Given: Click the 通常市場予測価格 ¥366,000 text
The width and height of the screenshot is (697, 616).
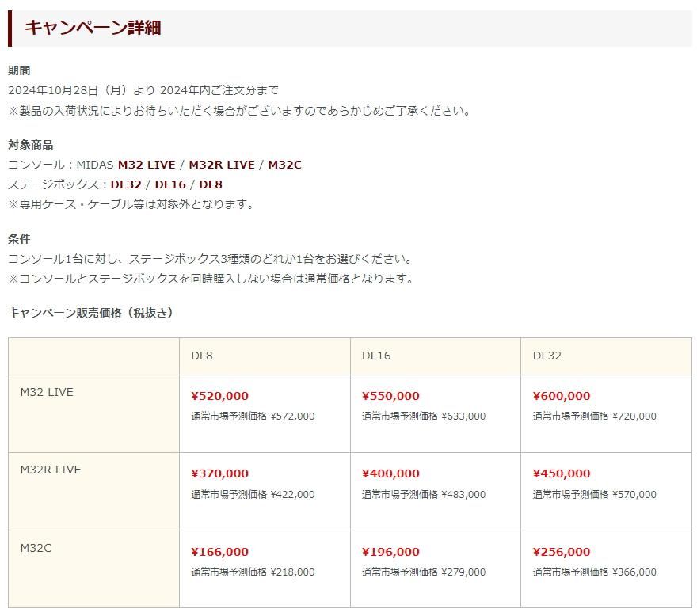Looking at the screenshot, I should pyautogui.click(x=595, y=572).
